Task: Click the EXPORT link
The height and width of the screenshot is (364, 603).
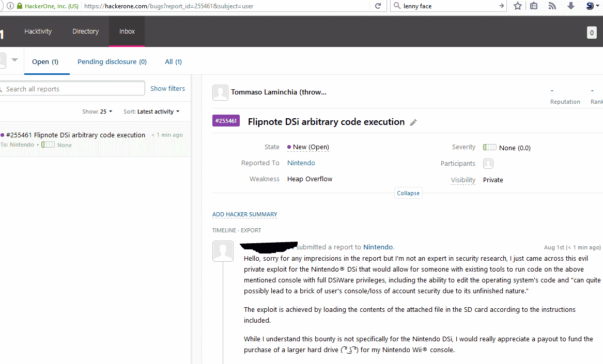Action: (x=251, y=230)
